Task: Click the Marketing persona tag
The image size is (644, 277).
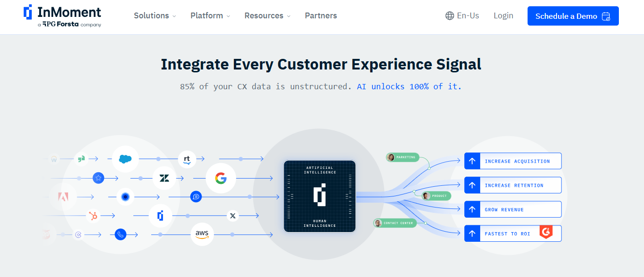Action: point(402,157)
